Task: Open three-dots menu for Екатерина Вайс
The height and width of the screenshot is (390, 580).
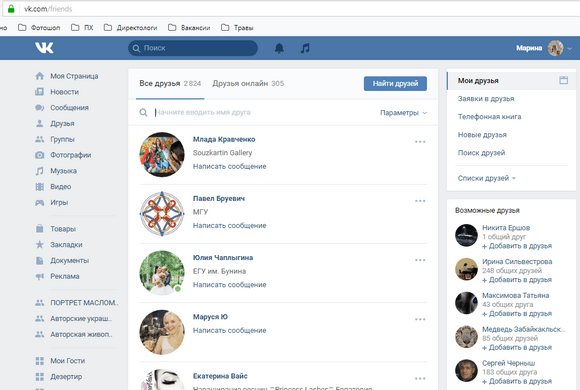Action: tap(420, 379)
